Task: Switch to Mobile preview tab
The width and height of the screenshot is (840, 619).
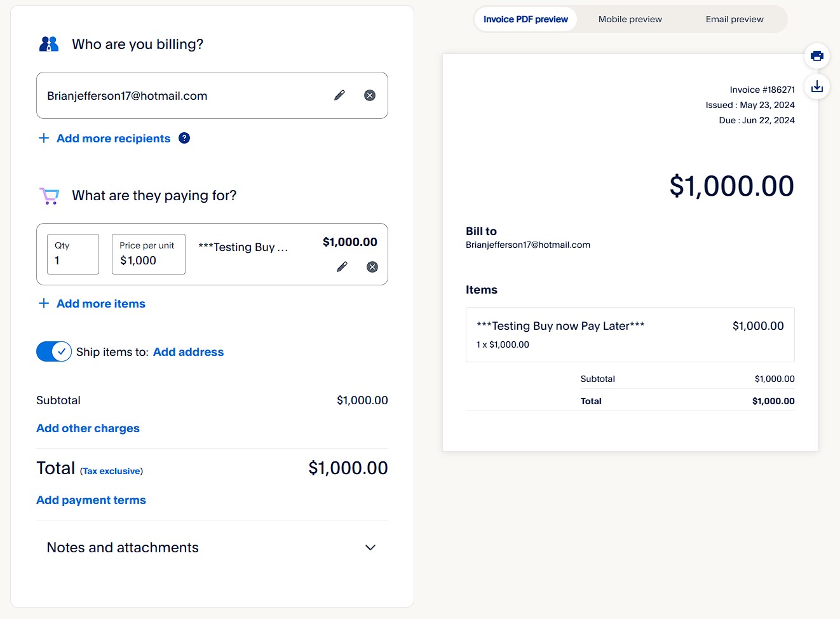Action: (x=630, y=19)
